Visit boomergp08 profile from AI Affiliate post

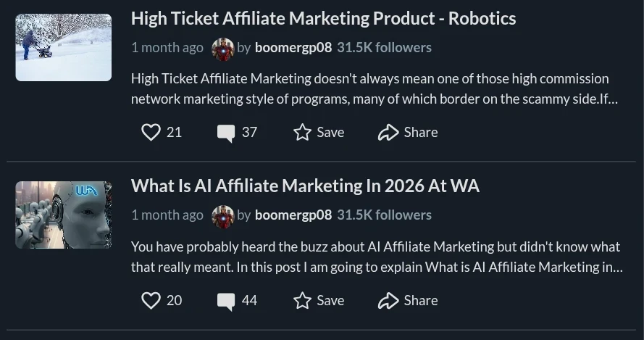(x=293, y=215)
